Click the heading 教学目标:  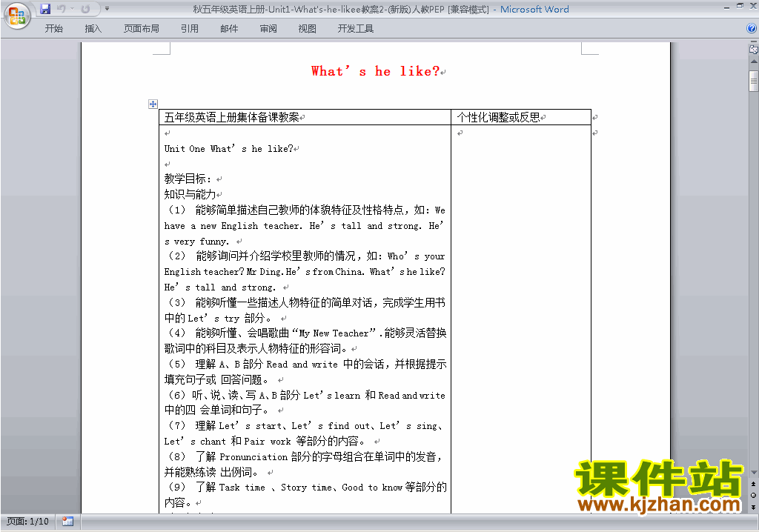click(188, 179)
